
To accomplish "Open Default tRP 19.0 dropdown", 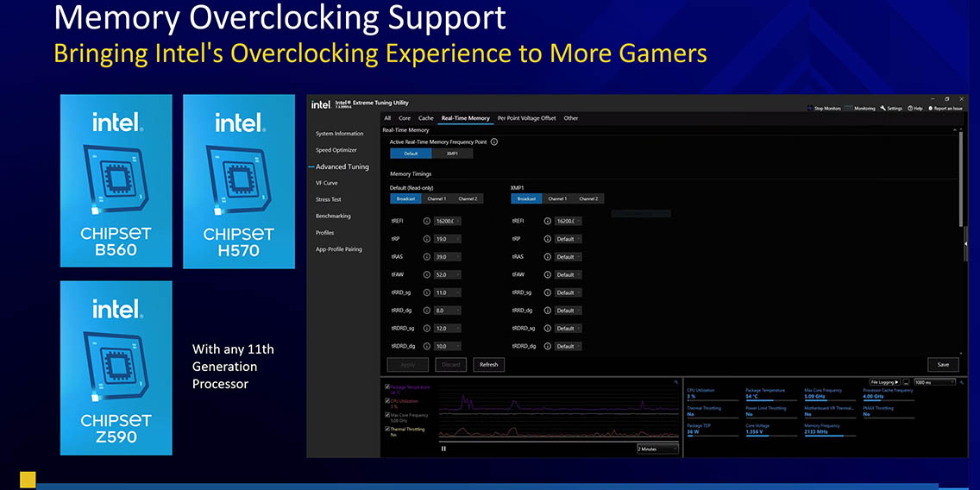I will [448, 239].
